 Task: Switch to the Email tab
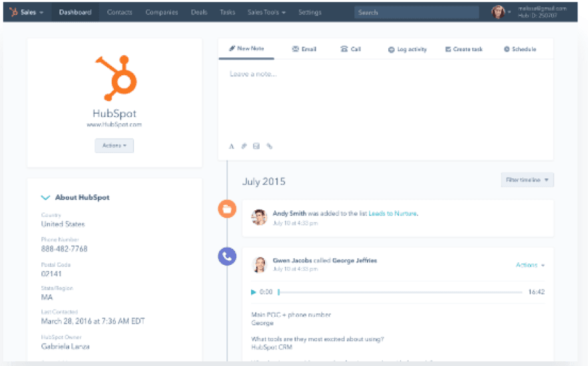click(x=304, y=49)
